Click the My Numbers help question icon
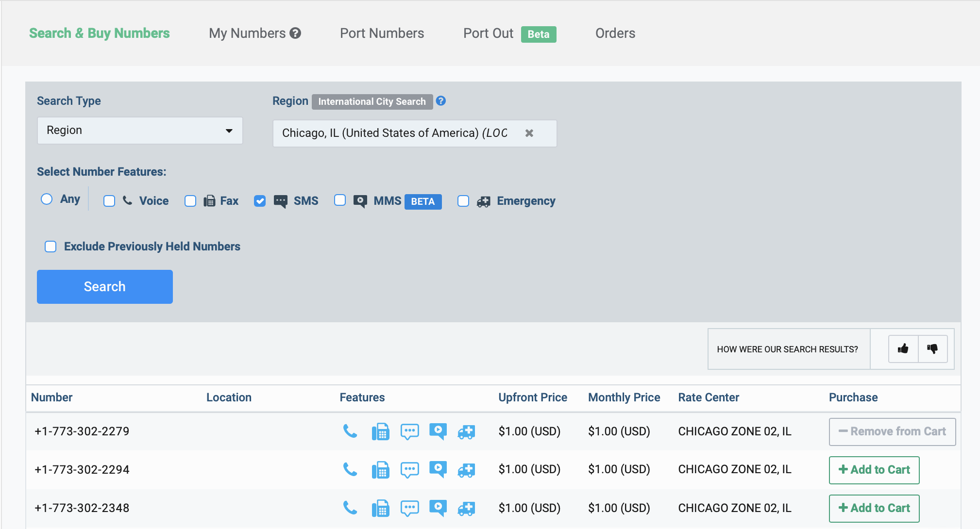The width and height of the screenshot is (980, 529). [295, 33]
